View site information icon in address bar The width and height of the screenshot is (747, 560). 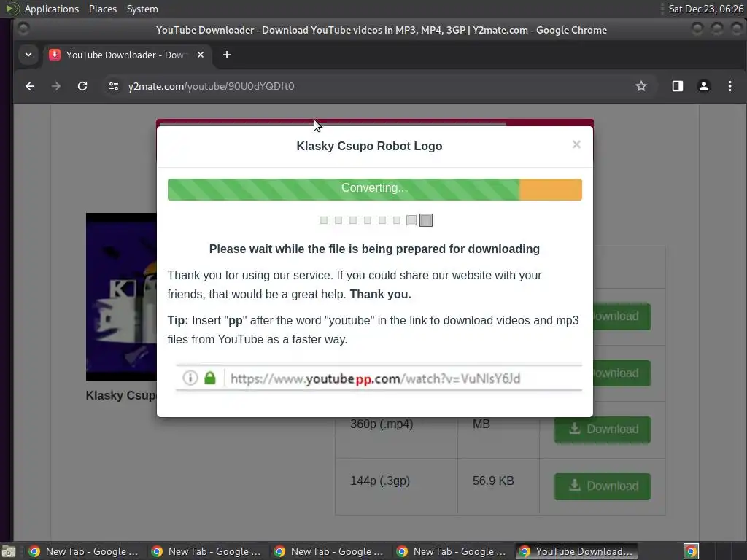coord(113,86)
